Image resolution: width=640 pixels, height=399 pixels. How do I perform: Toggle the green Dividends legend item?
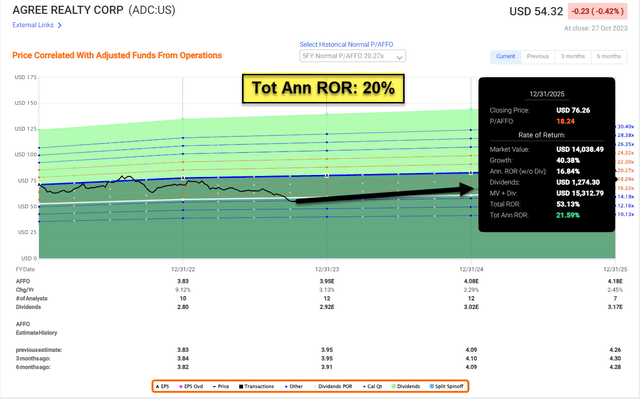click(406, 386)
